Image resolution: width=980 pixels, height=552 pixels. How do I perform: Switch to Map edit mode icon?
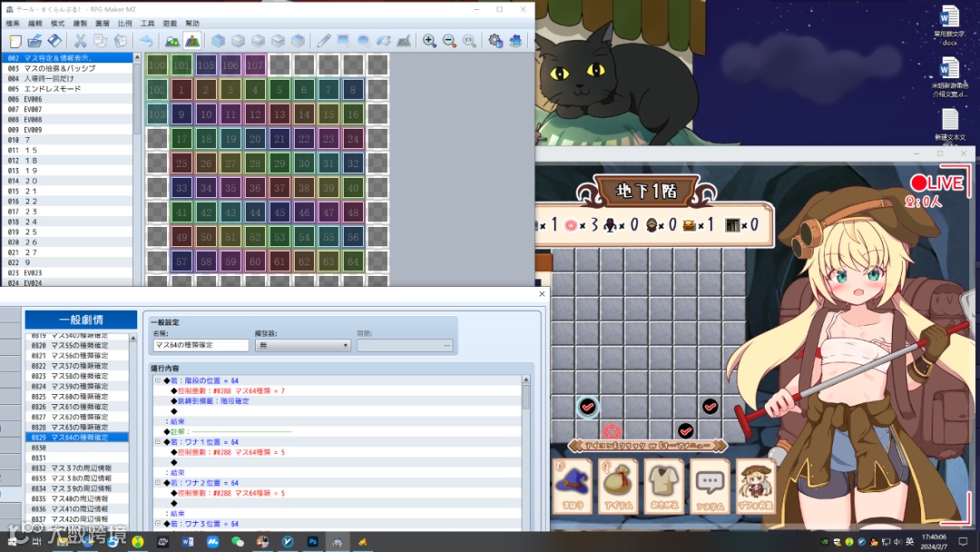[x=171, y=41]
